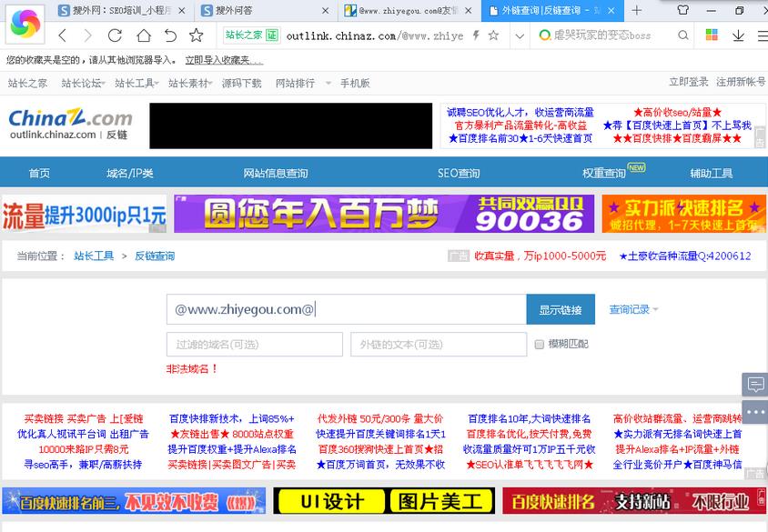
Task: Click 立即登录 link
Action: [x=689, y=82]
